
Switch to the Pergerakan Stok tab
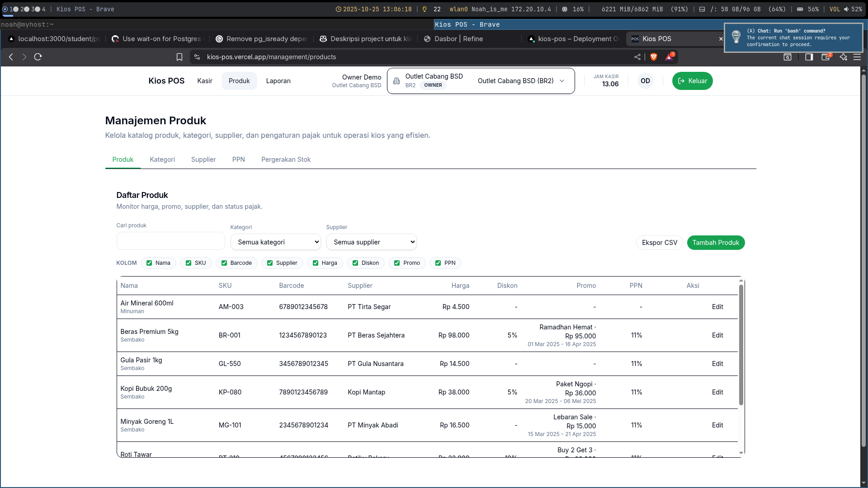point(286,160)
